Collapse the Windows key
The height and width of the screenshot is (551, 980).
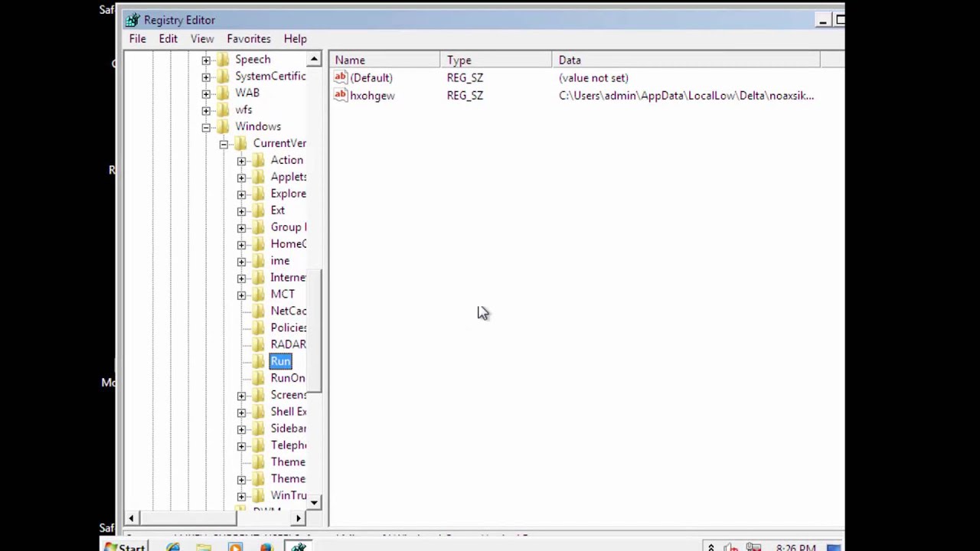tap(206, 127)
